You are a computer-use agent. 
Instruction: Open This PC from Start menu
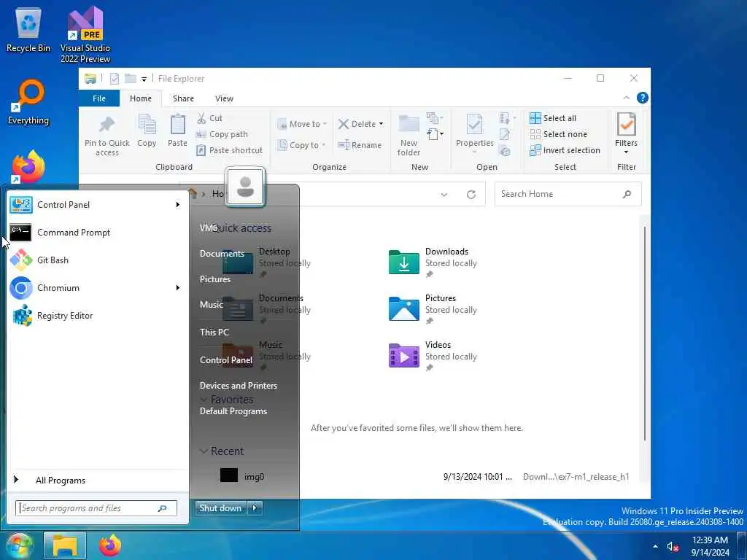(x=214, y=332)
